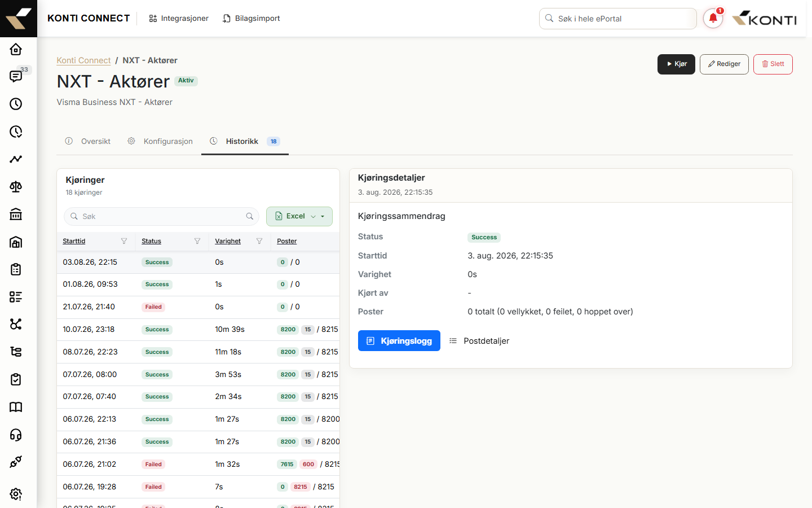Screen dimensions: 812x508
Task: Open the balance scale icon in the sidebar
Action: pyautogui.click(x=16, y=187)
